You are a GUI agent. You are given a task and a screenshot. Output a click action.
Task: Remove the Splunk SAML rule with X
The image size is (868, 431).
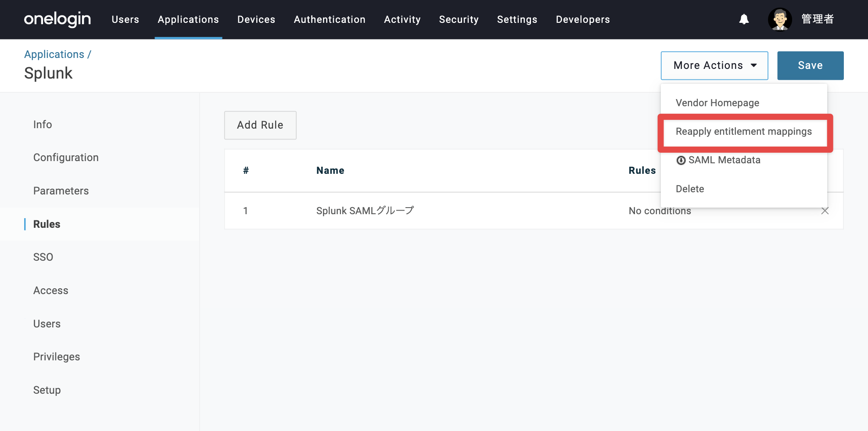click(825, 211)
